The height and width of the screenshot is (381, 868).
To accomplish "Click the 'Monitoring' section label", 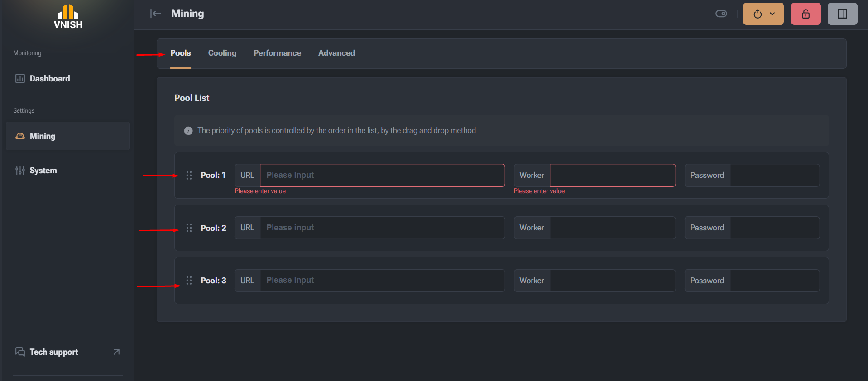I will pos(27,53).
